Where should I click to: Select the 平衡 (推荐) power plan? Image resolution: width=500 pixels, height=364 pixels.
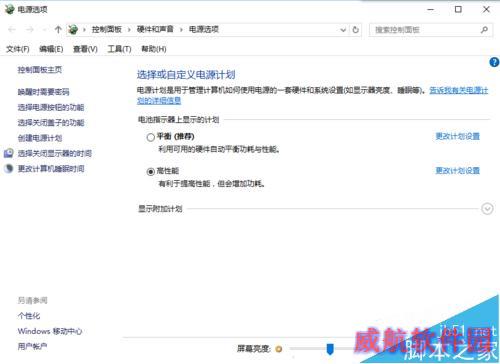coord(150,137)
